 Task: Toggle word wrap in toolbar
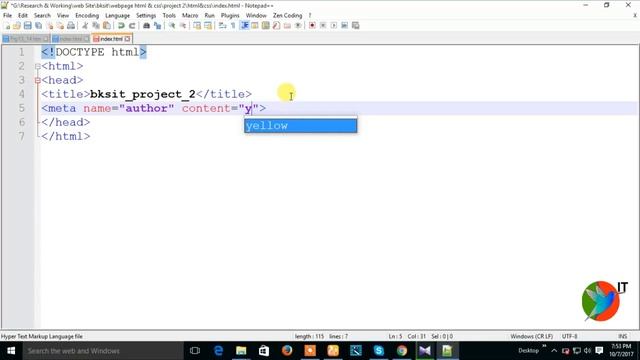coord(222,25)
